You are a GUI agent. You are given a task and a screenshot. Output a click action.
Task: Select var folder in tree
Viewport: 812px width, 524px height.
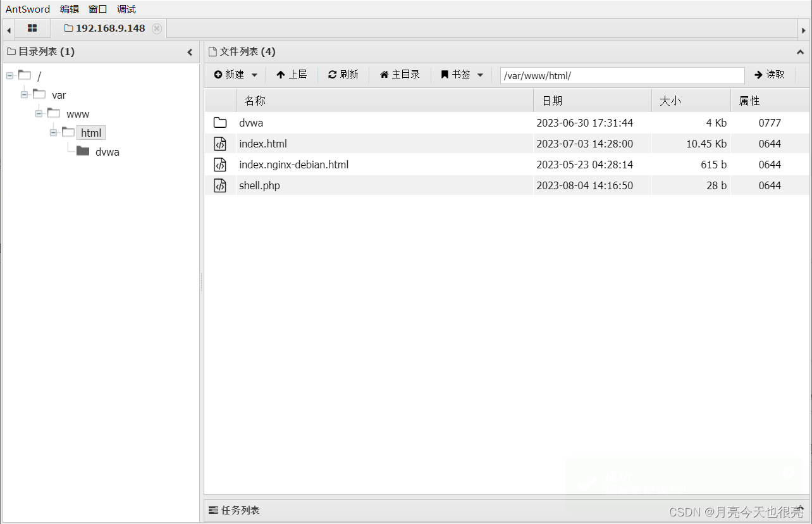pyautogui.click(x=59, y=96)
